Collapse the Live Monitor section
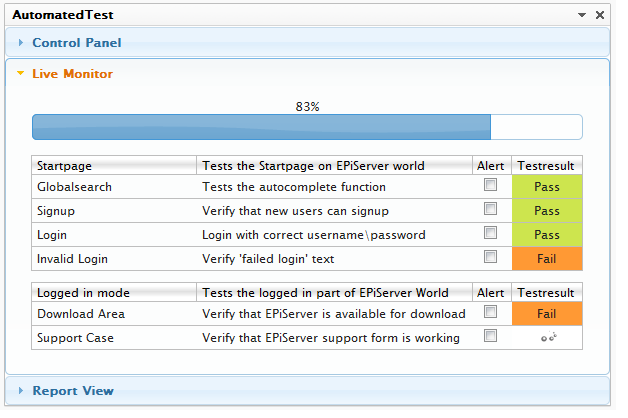 (x=72, y=73)
